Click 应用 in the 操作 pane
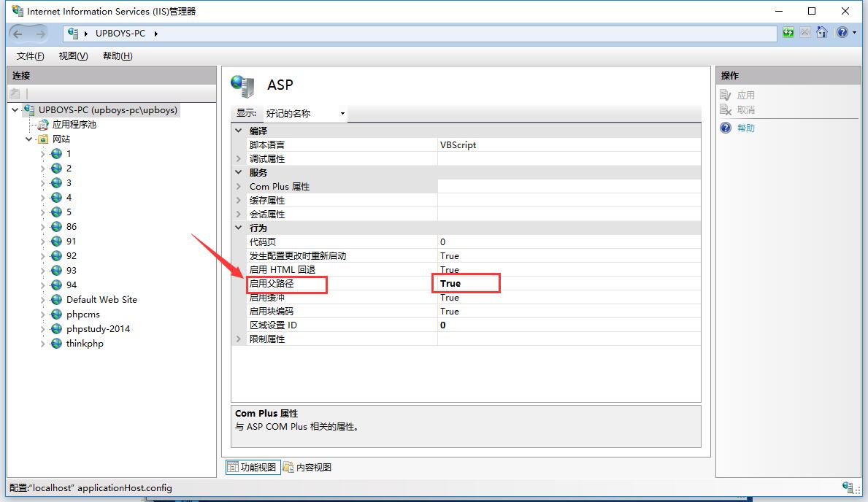The image size is (868, 502). point(745,95)
